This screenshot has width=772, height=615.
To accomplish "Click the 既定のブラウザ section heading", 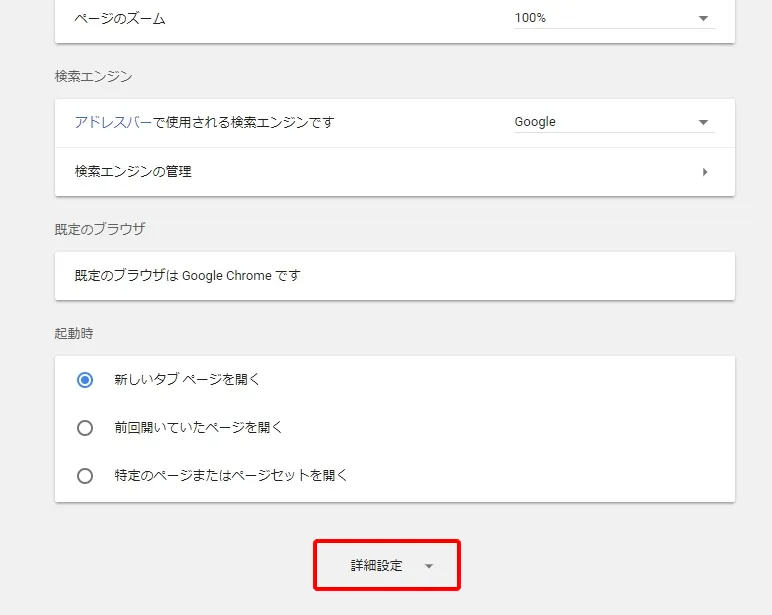I will click(x=100, y=229).
